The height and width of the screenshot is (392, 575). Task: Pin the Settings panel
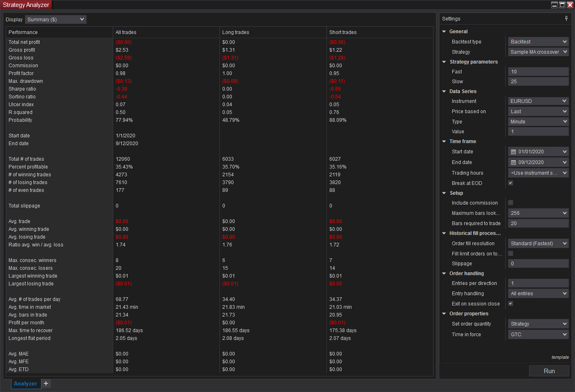point(566,18)
